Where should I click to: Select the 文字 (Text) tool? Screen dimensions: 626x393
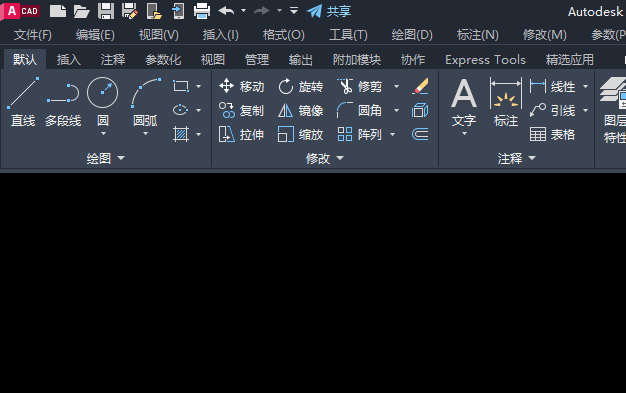coord(464,102)
